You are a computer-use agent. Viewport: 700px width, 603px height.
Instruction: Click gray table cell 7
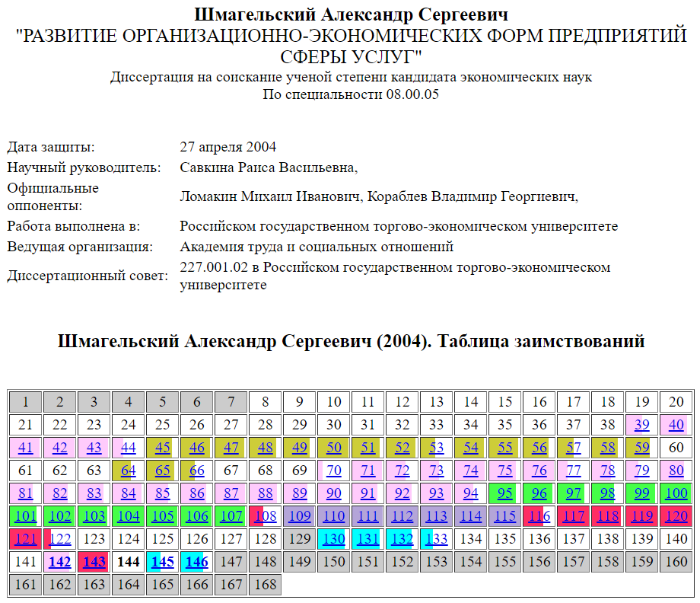(x=231, y=401)
